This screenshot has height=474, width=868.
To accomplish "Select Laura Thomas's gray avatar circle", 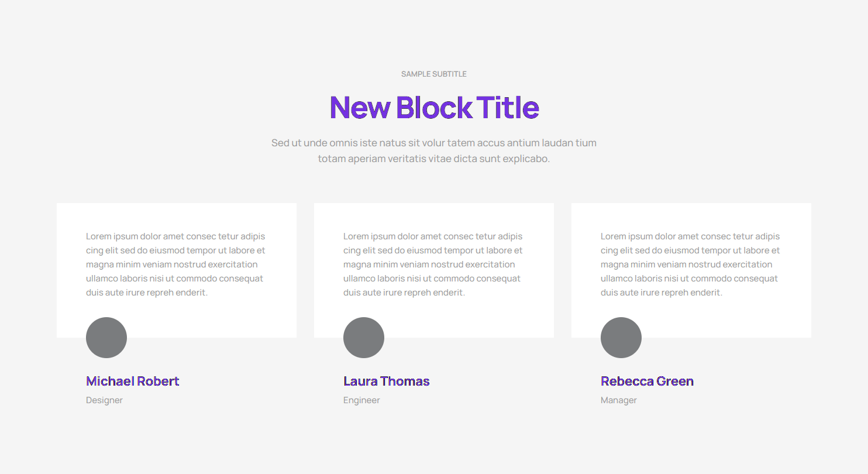I will [x=364, y=338].
